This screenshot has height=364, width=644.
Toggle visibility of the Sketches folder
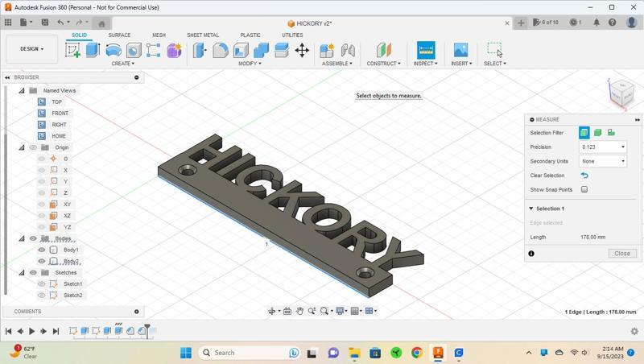pyautogui.click(x=33, y=272)
